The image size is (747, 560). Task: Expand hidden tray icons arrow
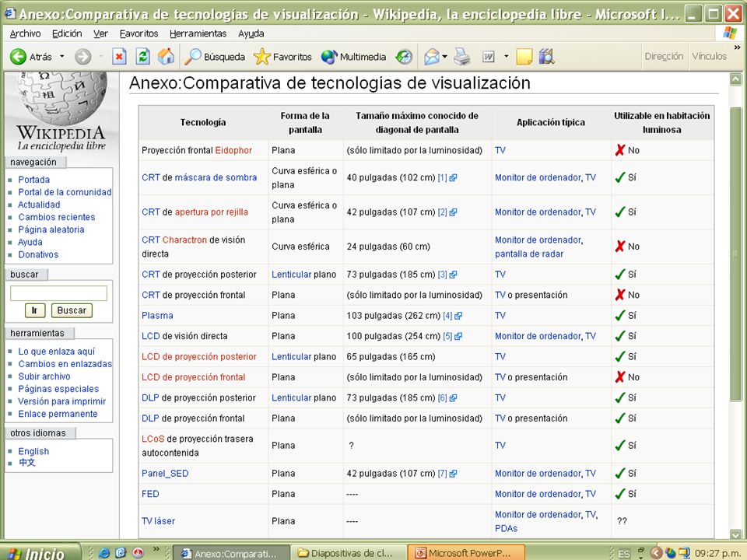(656, 553)
